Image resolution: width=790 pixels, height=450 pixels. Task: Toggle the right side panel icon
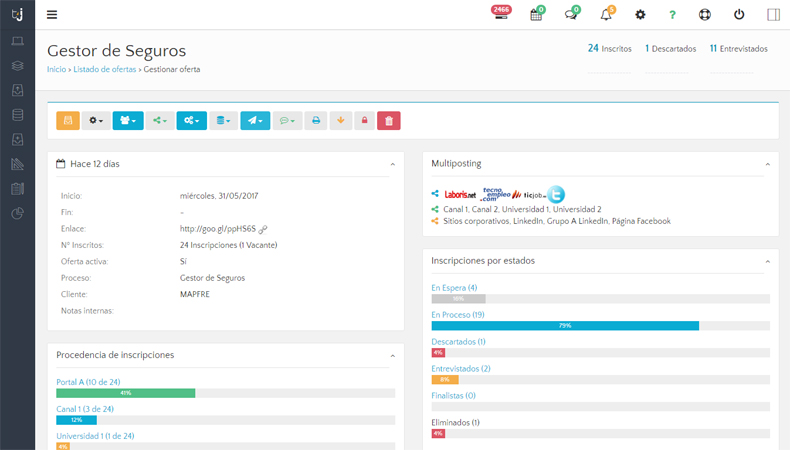click(x=773, y=15)
